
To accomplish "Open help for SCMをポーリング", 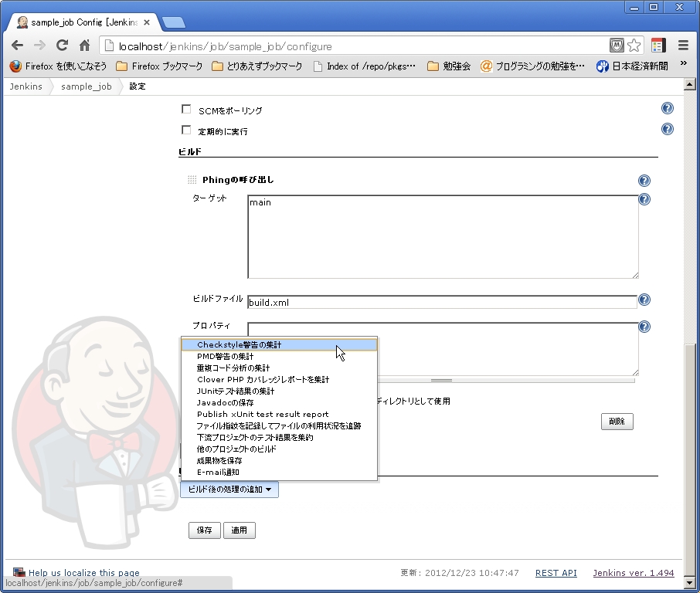I will click(668, 108).
